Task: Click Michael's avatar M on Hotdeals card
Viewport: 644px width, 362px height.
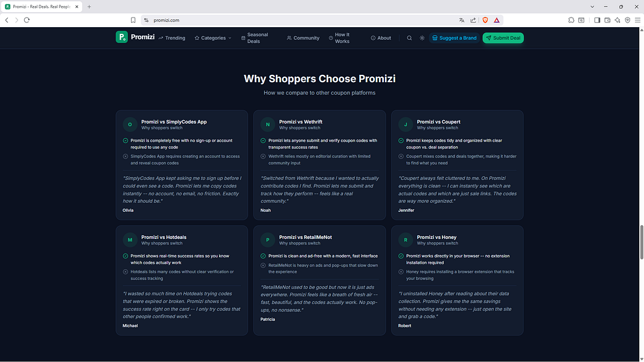Action: pos(130,240)
